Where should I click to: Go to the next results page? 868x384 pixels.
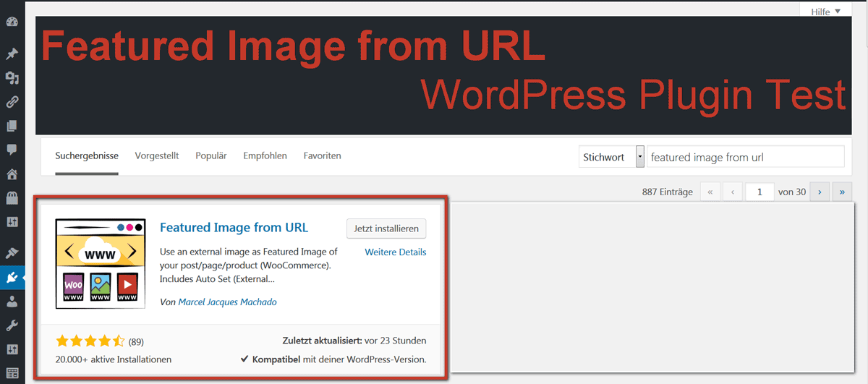[x=820, y=192]
